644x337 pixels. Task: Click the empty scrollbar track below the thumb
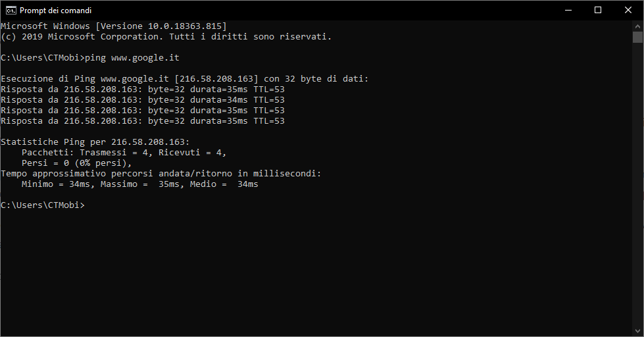pyautogui.click(x=637, y=197)
